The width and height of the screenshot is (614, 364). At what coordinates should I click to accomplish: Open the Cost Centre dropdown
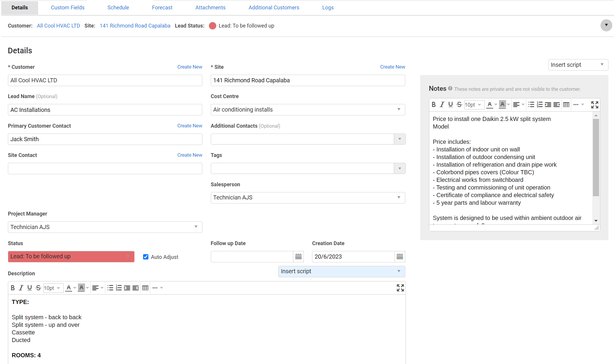click(308, 110)
